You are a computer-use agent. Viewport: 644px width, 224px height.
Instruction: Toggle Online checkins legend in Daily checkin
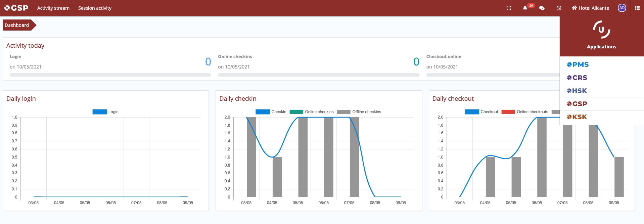coord(312,112)
